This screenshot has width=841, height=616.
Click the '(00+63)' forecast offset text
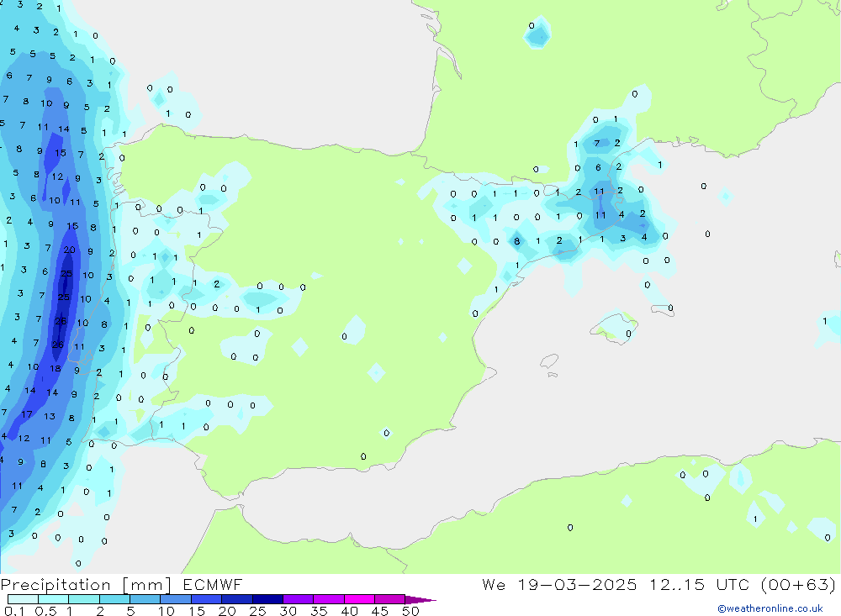(798, 584)
